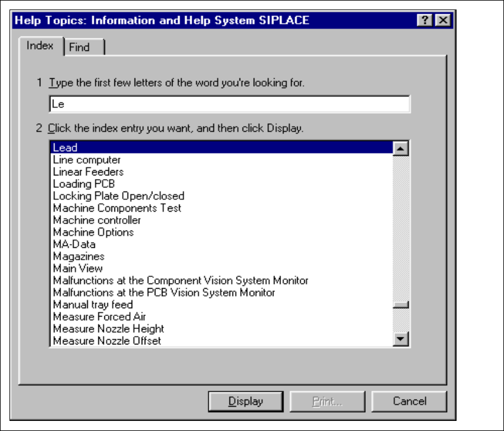Close the Help Topics dialog with X
Image resolution: width=504 pixels, height=431 pixels.
pyautogui.click(x=443, y=20)
